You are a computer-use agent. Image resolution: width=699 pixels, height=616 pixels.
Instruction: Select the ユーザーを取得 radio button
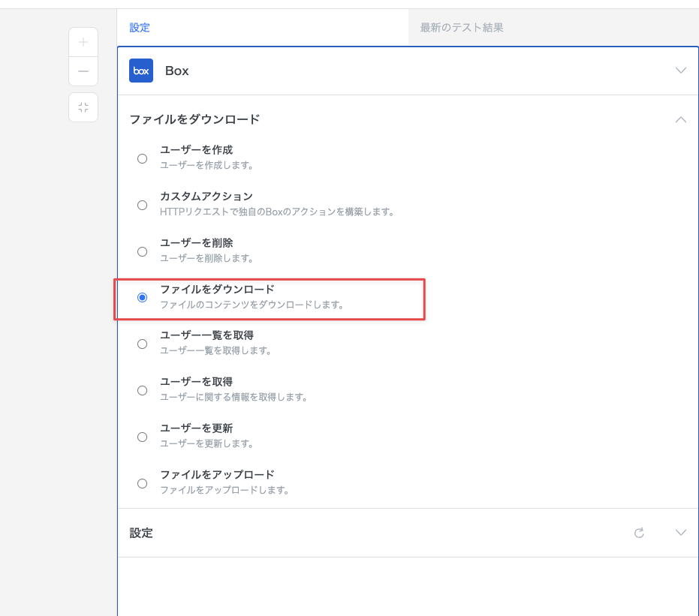point(142,390)
